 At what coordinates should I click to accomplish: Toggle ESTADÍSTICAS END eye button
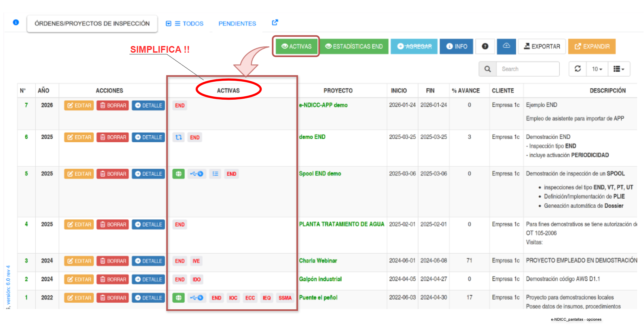[354, 46]
